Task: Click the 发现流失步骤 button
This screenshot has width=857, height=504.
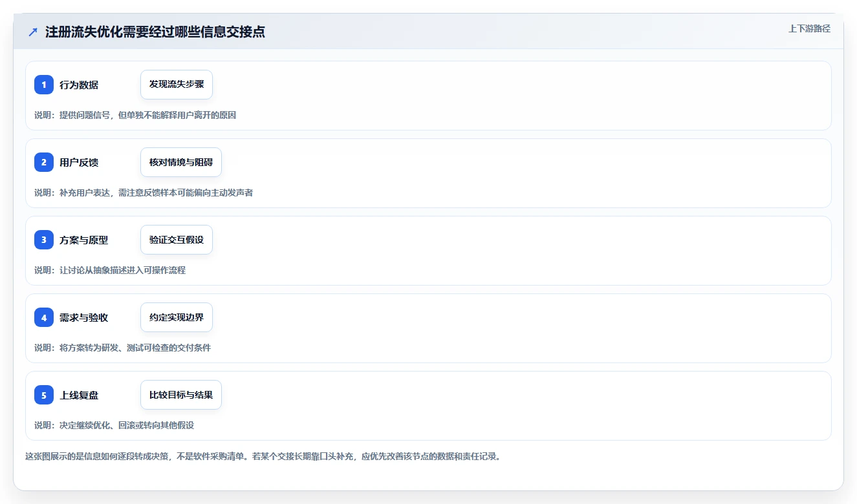Action: click(x=177, y=85)
